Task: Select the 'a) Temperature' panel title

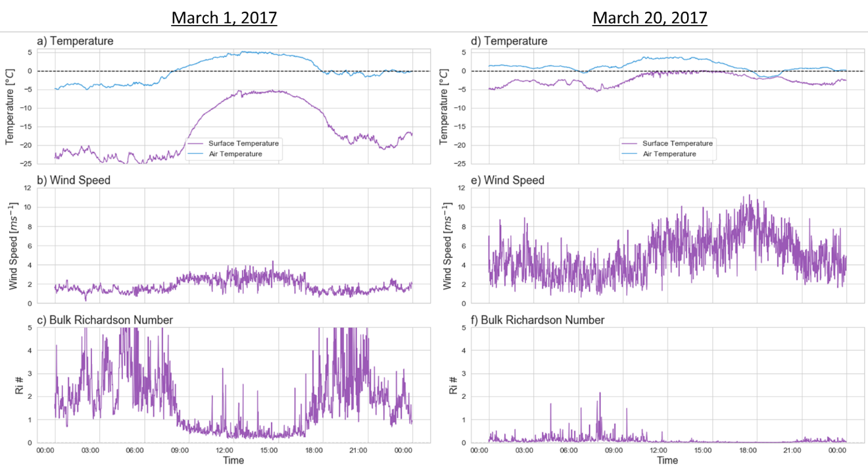Action: click(x=75, y=41)
